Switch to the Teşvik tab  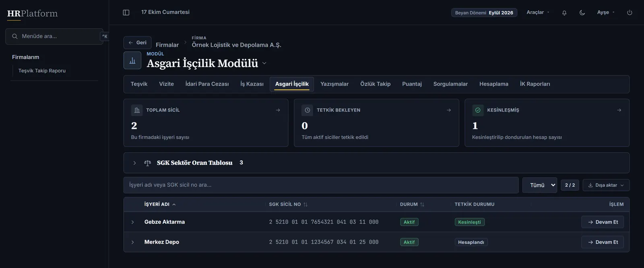click(x=139, y=84)
